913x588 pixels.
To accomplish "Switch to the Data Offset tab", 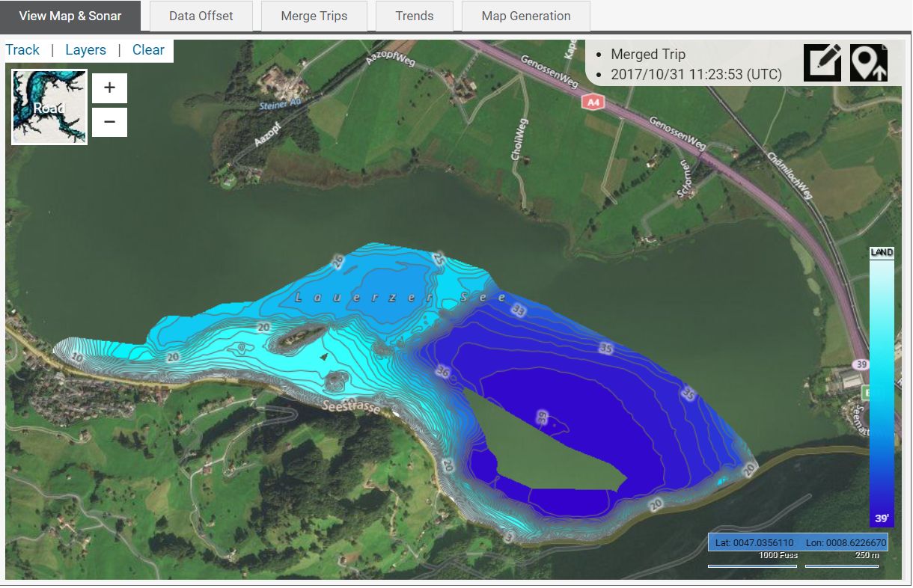I will pyautogui.click(x=201, y=16).
